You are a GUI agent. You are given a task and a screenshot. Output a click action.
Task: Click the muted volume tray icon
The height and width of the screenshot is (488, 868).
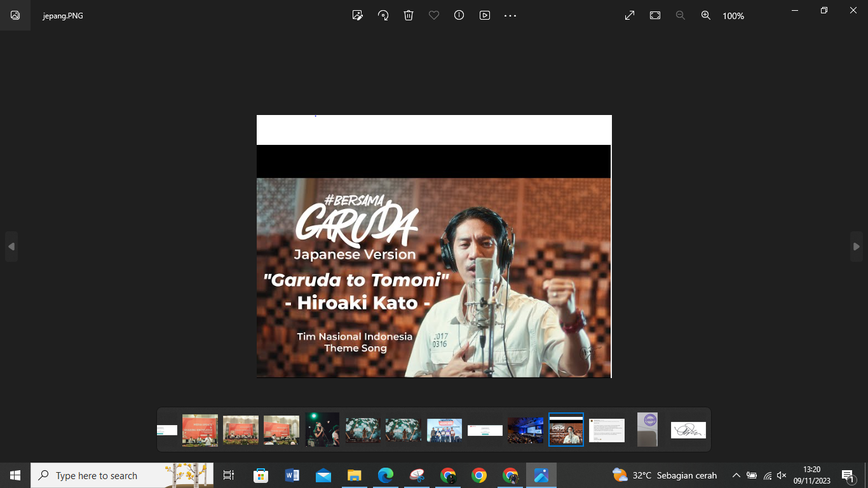coord(782,475)
